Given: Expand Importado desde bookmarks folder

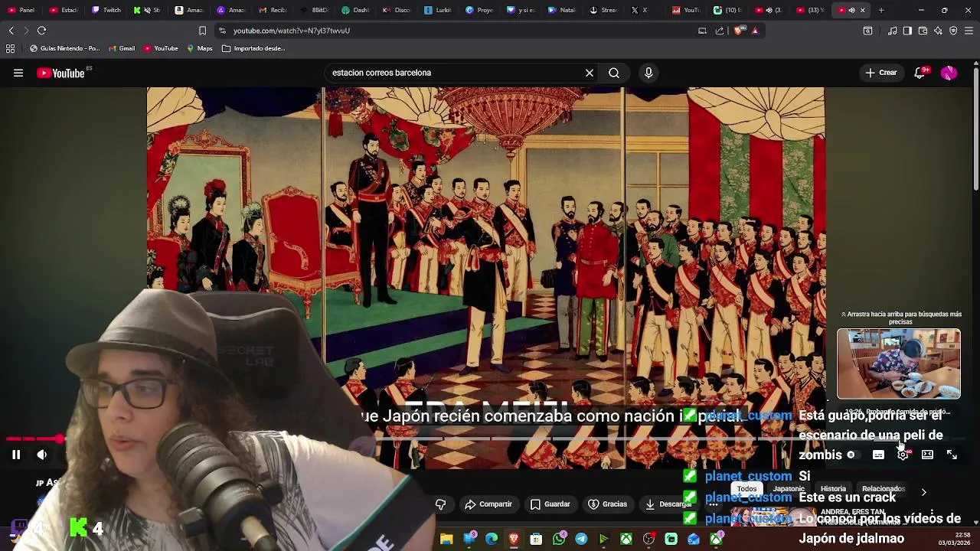Looking at the screenshot, I should [253, 48].
